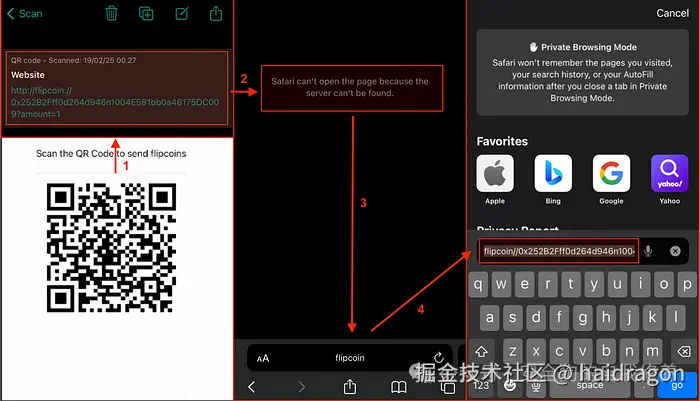The height and width of the screenshot is (401, 700).
Task: Tap Safari's forward chevron
Action: click(x=302, y=387)
